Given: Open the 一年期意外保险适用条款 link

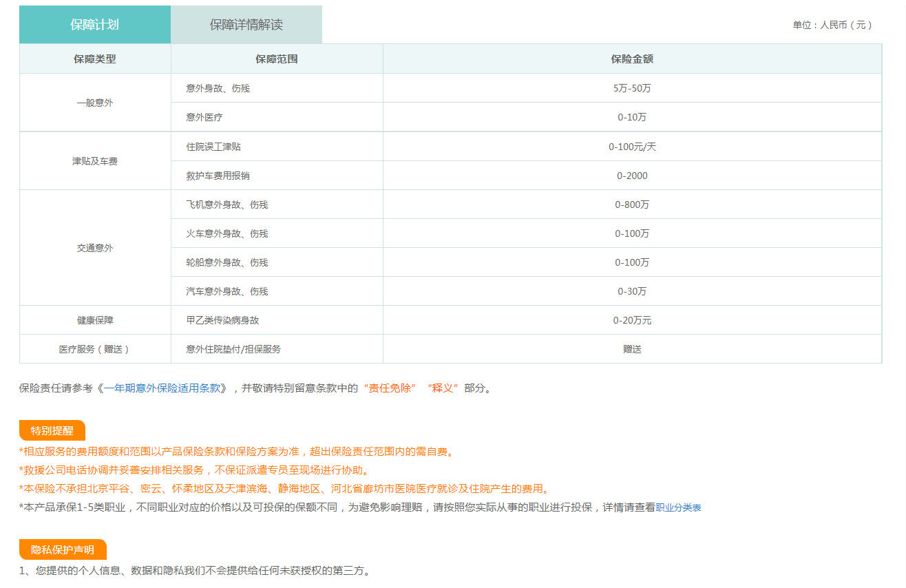Looking at the screenshot, I should point(165,388).
